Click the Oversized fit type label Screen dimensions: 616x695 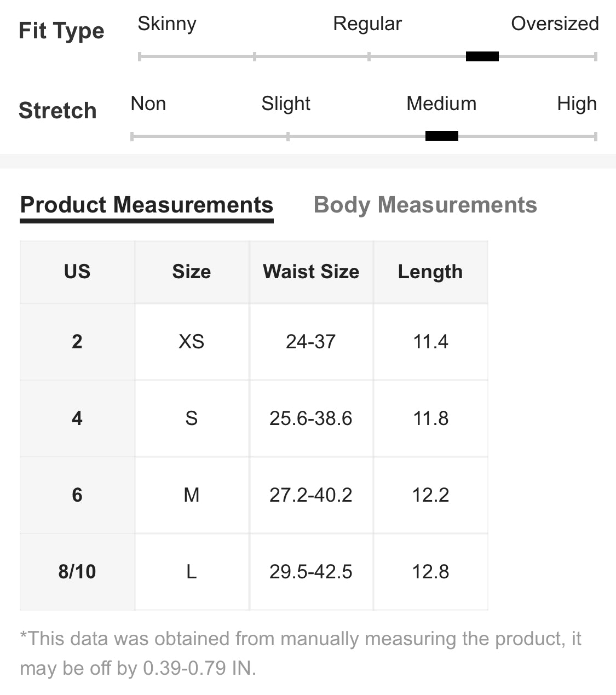coord(555,24)
